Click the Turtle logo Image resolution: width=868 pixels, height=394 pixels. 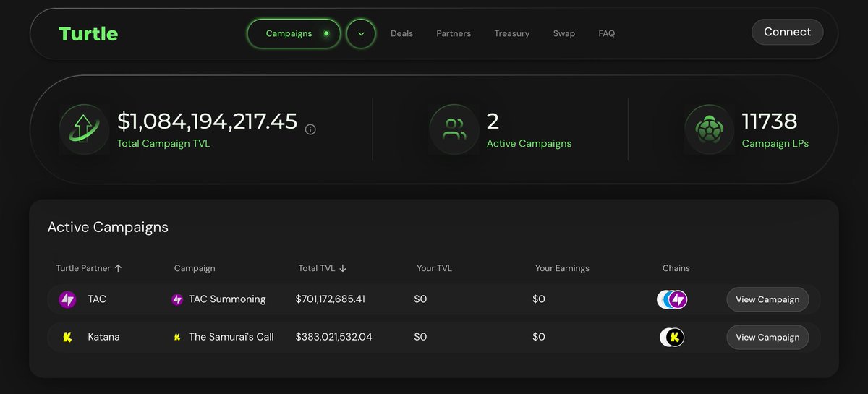coord(88,33)
